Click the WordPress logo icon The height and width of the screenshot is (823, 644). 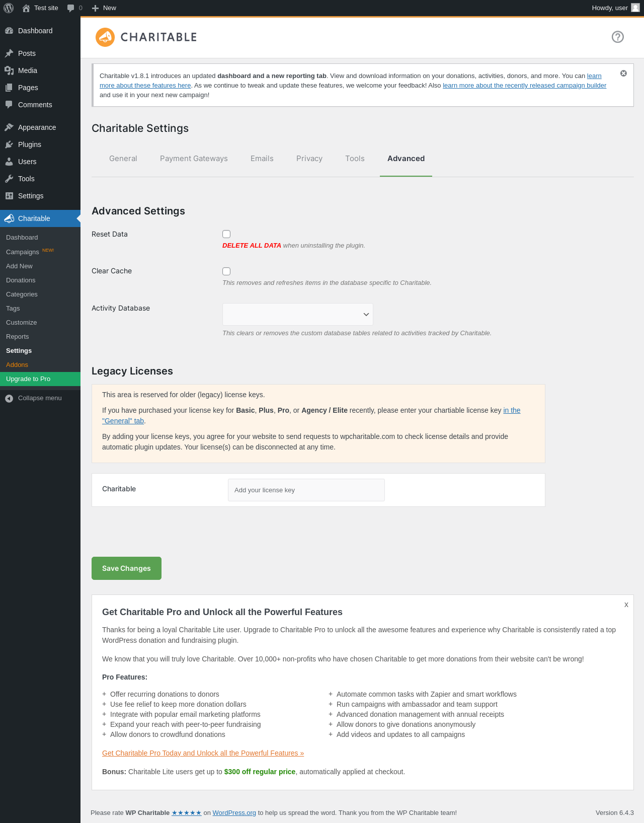pyautogui.click(x=9, y=8)
